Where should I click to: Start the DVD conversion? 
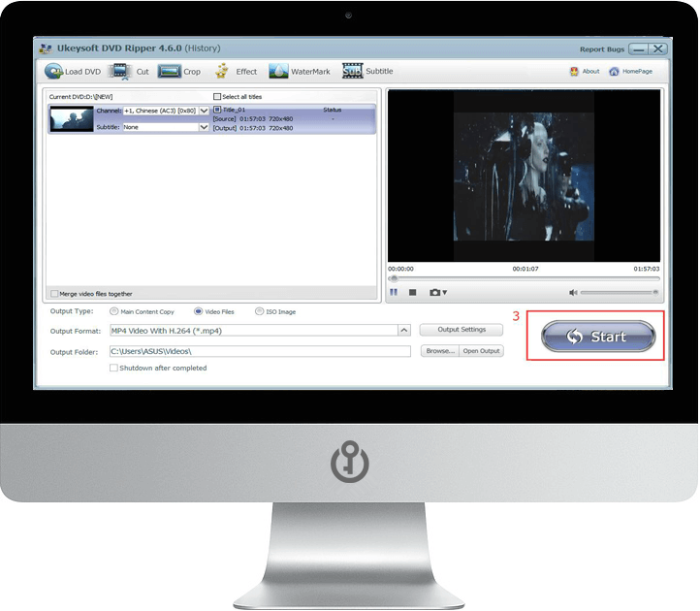click(x=598, y=337)
